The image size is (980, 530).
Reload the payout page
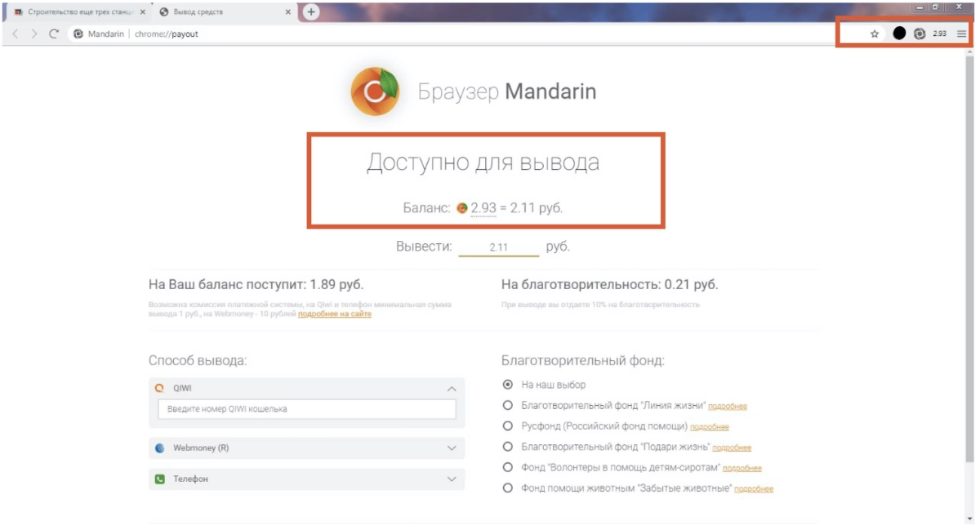coord(54,33)
